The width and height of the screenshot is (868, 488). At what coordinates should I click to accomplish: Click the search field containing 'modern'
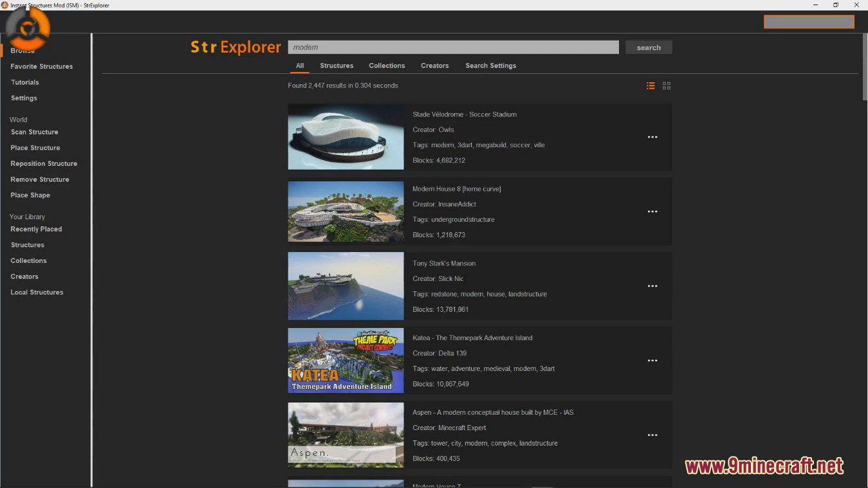coord(453,48)
